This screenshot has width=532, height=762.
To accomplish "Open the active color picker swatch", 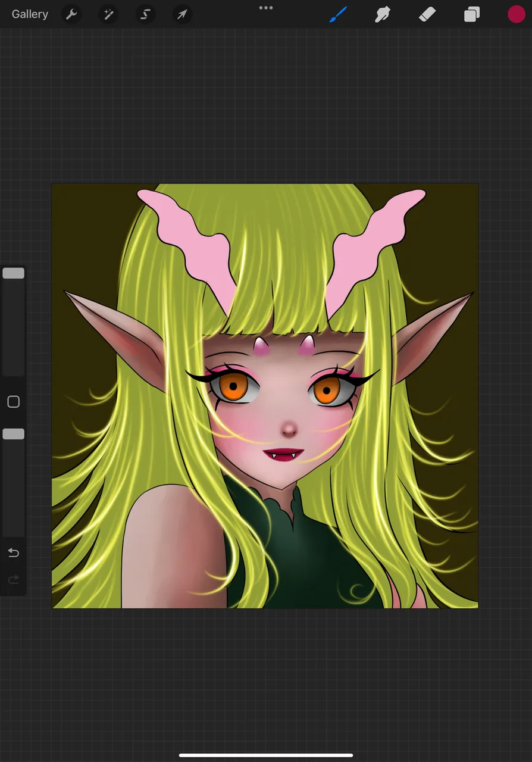I will 517,14.
